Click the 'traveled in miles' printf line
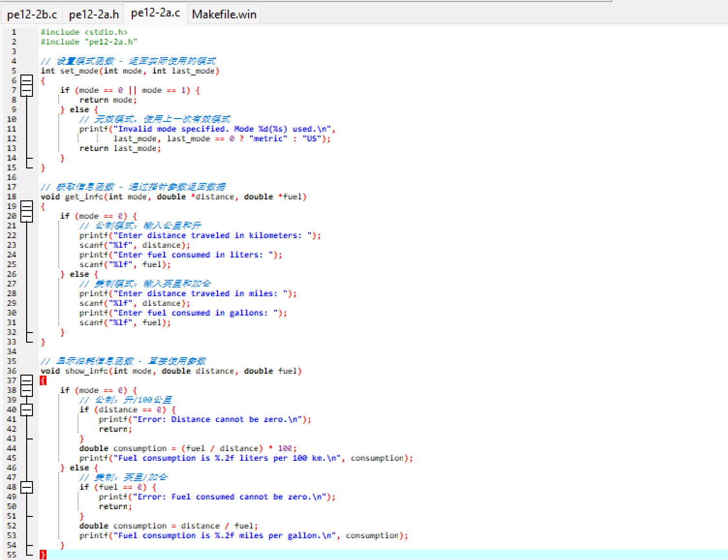728x560 pixels. coord(188,294)
